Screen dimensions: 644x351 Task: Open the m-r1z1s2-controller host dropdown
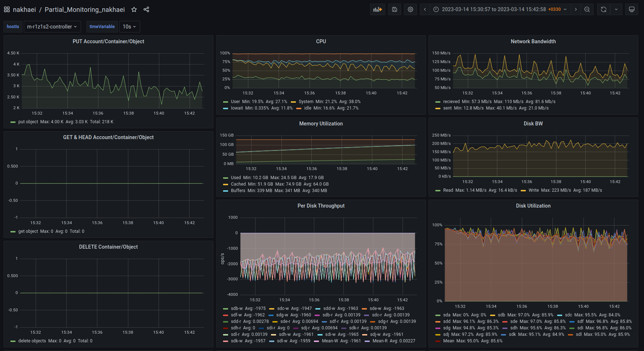point(52,27)
